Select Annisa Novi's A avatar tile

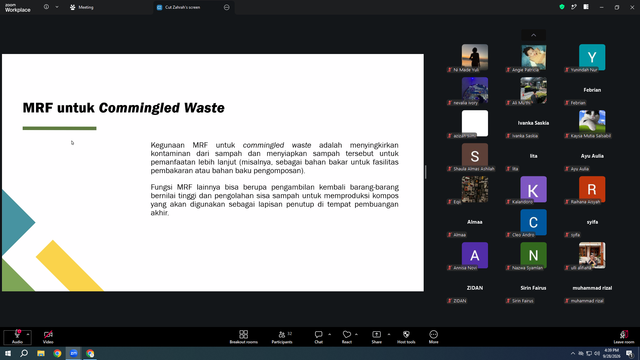click(x=475, y=256)
